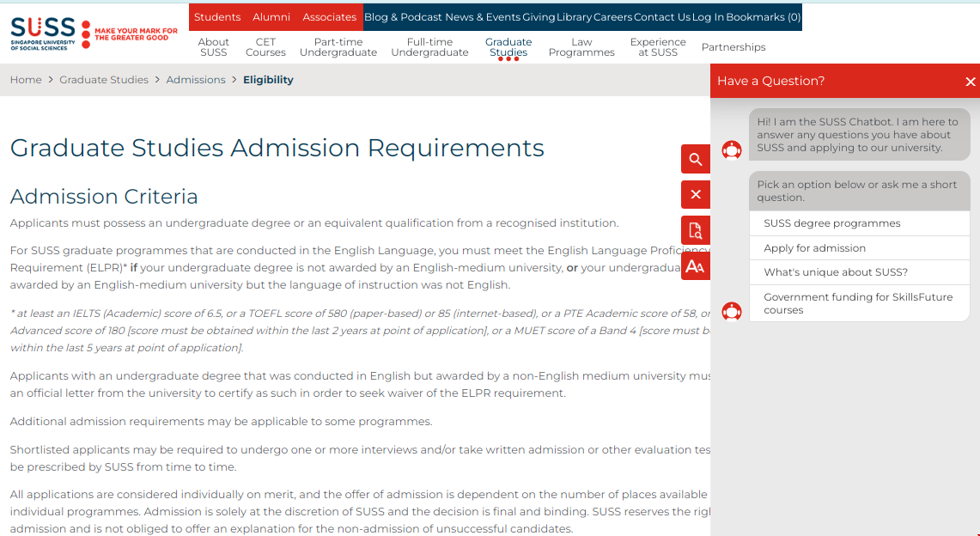
Task: Open the Law Programmes menu
Action: [x=581, y=47]
